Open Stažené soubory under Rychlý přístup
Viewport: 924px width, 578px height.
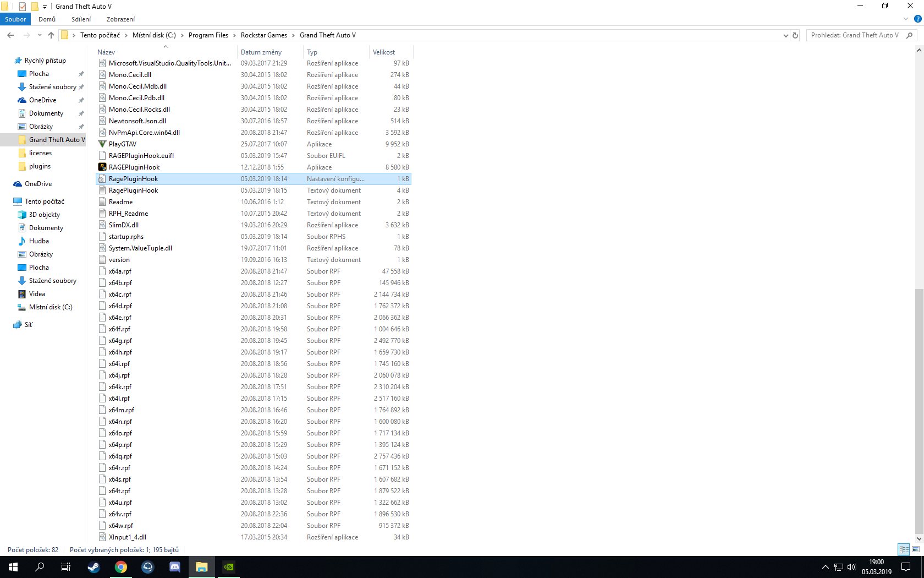pyautogui.click(x=53, y=87)
